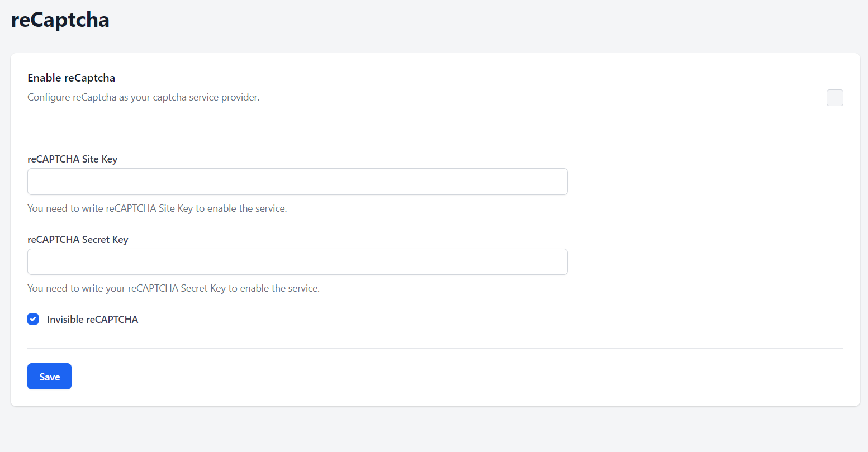Click the Secret Key helper text
Image resolution: width=868 pixels, height=452 pixels.
[x=173, y=288]
